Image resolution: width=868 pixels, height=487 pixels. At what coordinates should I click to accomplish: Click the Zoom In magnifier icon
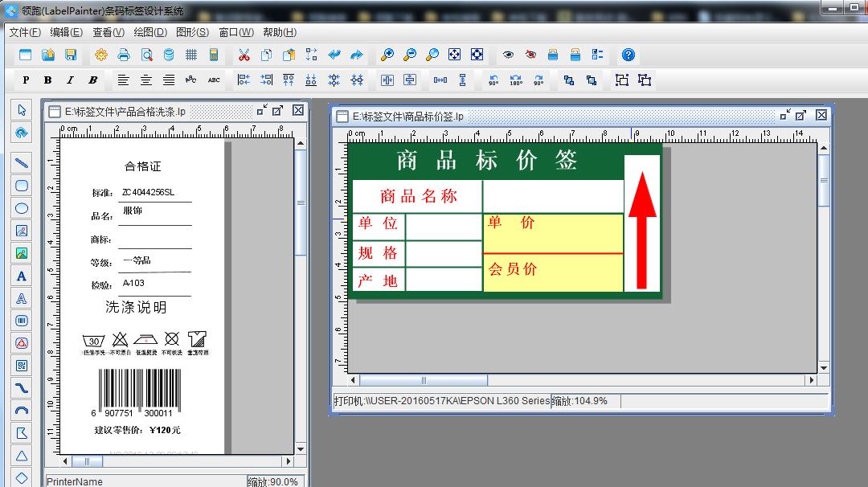(x=387, y=55)
